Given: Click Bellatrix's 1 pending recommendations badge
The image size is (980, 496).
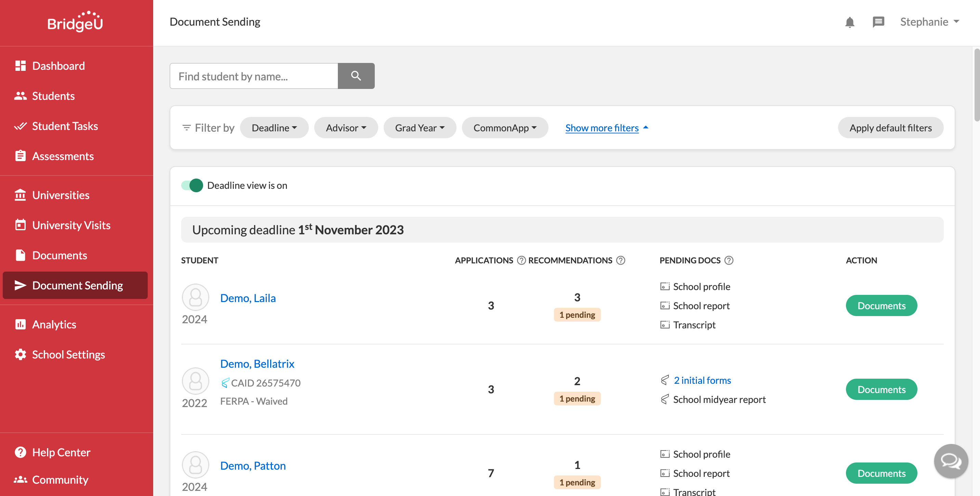Looking at the screenshot, I should click(x=577, y=399).
